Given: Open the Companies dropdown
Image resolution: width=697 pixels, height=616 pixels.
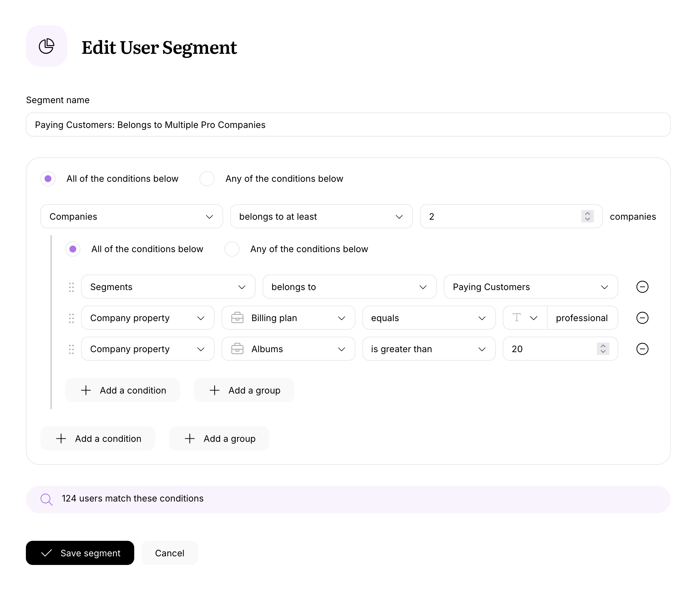Looking at the screenshot, I should [131, 216].
